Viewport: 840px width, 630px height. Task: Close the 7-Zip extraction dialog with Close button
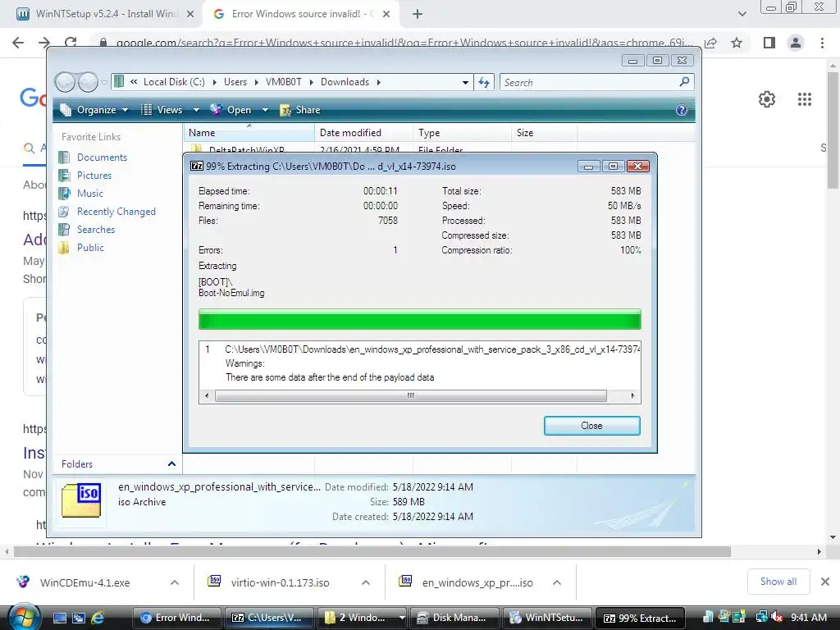[591, 426]
